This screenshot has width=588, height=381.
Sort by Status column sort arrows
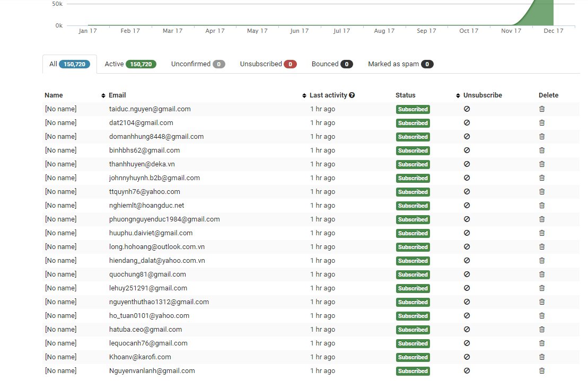click(x=458, y=95)
